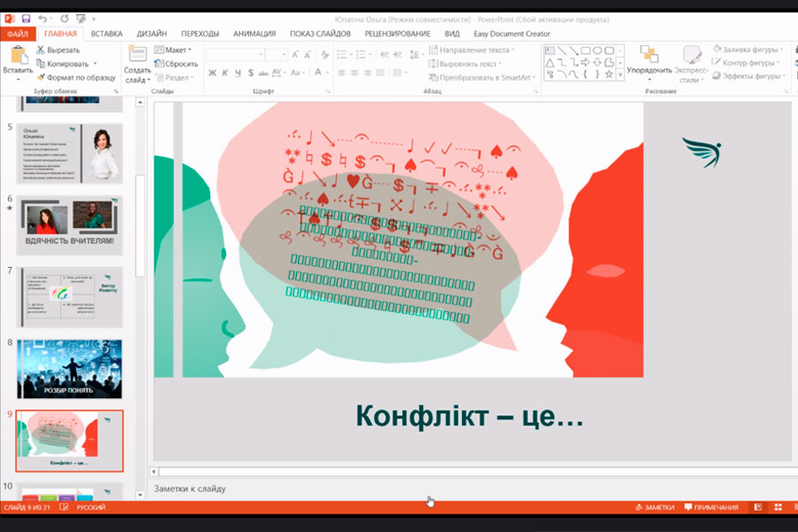Open the font color (A) picker

317,73
